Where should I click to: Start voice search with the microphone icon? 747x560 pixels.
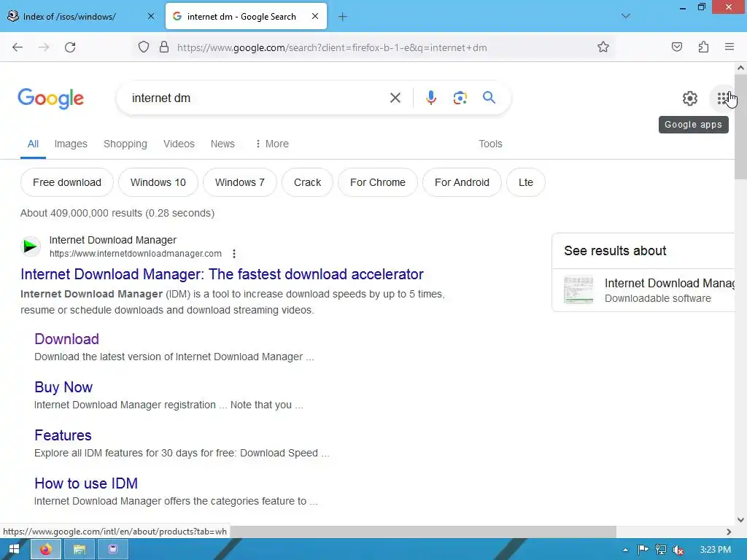(430, 98)
